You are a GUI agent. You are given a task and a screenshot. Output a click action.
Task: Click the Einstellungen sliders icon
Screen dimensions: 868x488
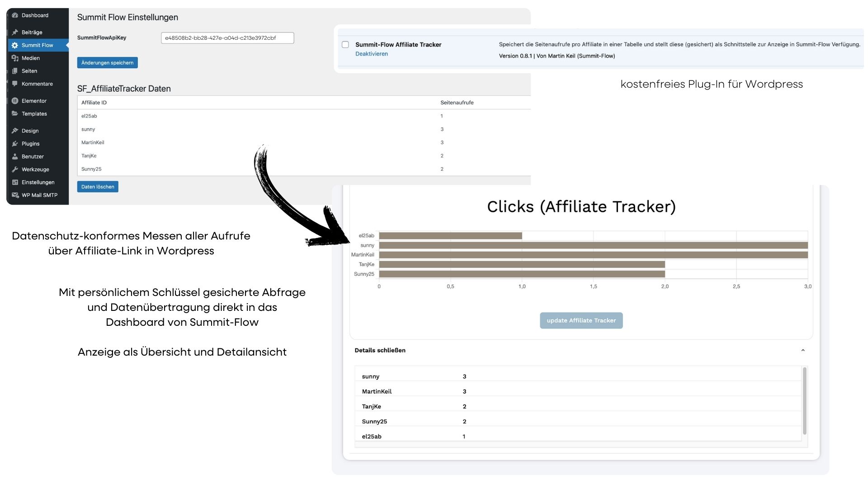point(15,183)
